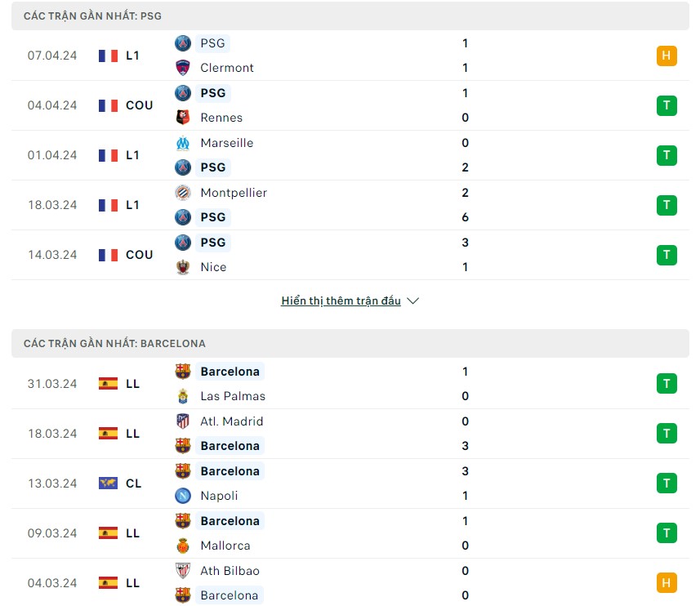Viewport: 700px width, 606px height.
Task: Expand more matches with the chevron arrow
Action: point(412,301)
